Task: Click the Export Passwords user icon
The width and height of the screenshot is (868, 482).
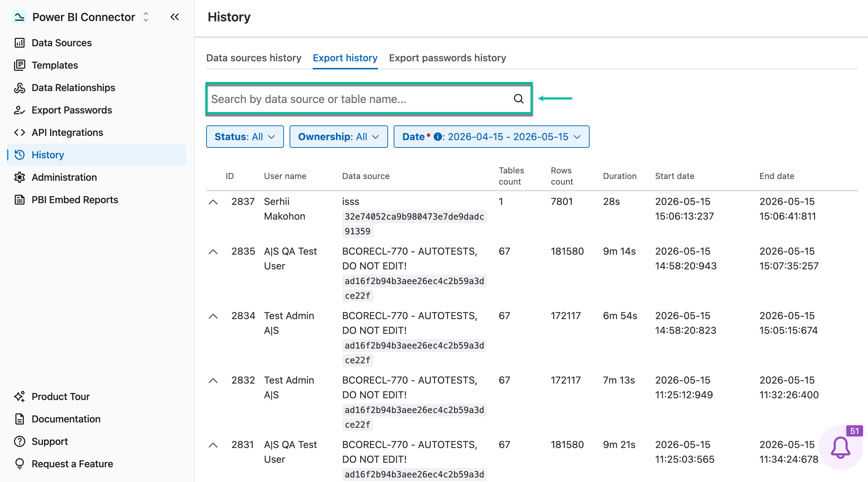Action: pyautogui.click(x=20, y=110)
